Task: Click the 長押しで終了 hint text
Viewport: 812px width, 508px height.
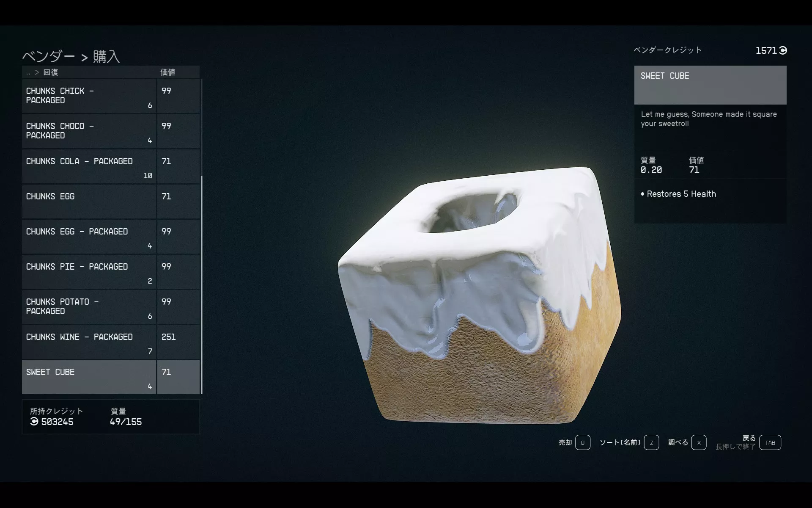Action: (735, 447)
